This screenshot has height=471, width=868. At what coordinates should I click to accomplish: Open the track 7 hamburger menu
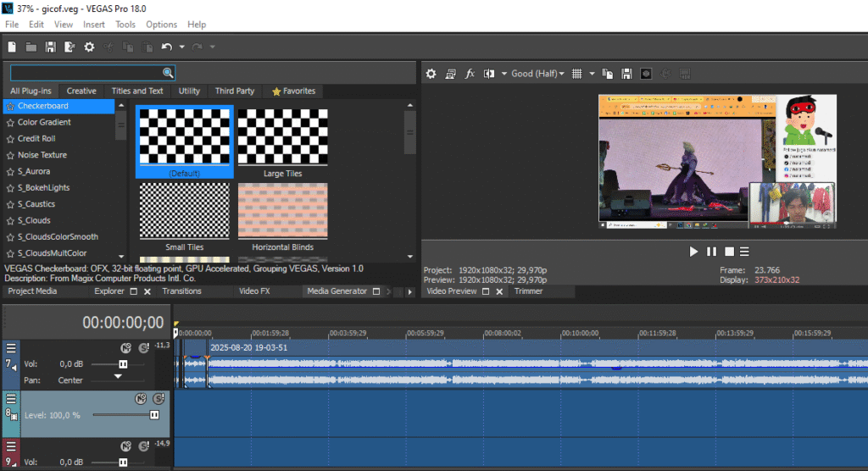point(11,348)
